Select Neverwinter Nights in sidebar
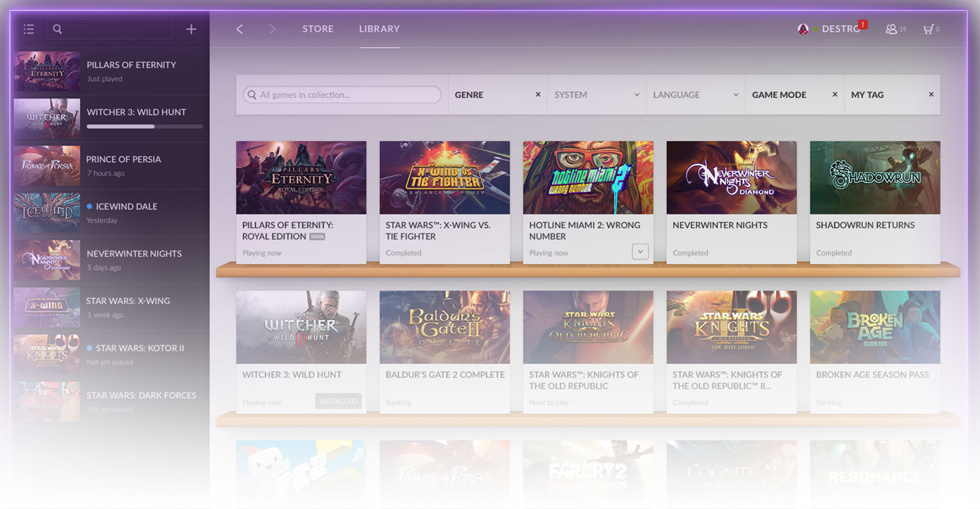The height and width of the screenshot is (509, 980). 111,260
